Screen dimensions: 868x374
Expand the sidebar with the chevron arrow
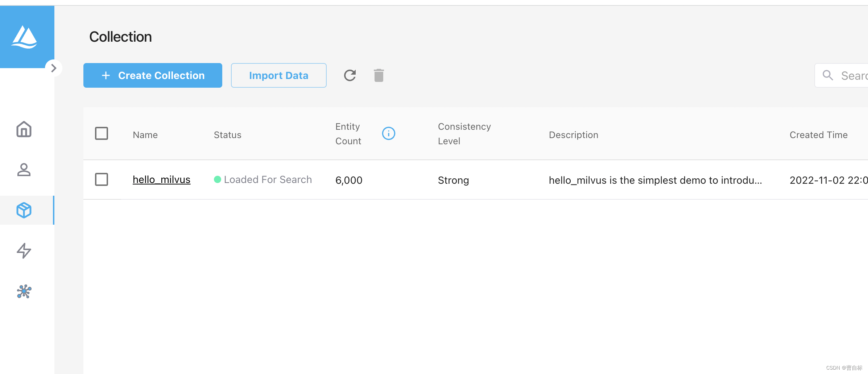[54, 68]
